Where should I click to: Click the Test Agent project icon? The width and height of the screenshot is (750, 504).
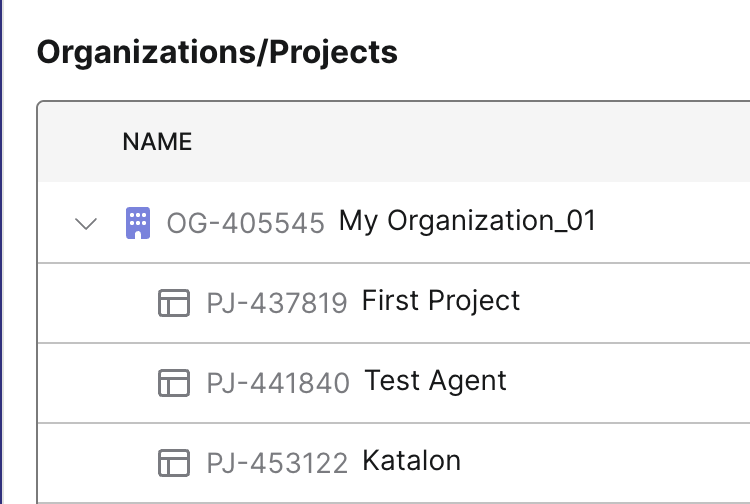click(x=174, y=382)
